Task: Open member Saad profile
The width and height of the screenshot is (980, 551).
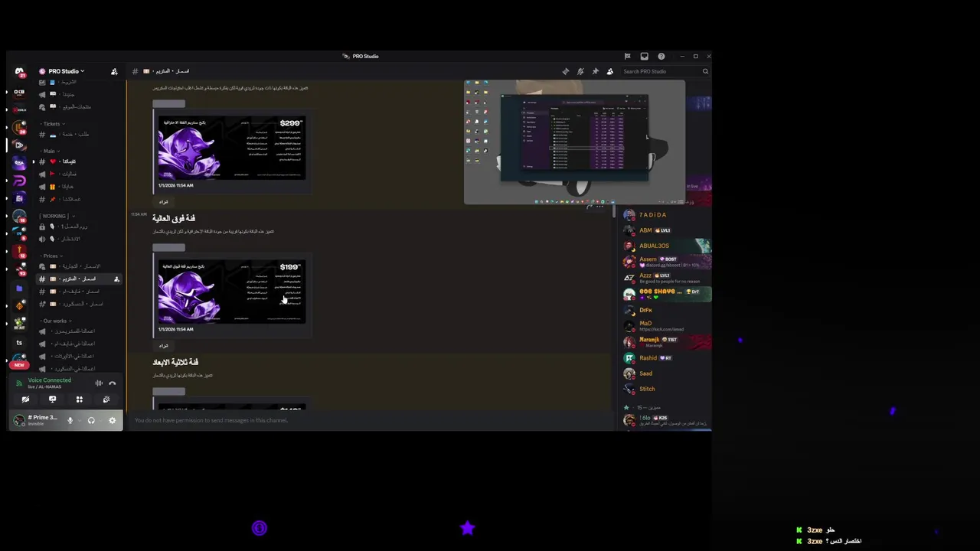Action: click(x=665, y=373)
